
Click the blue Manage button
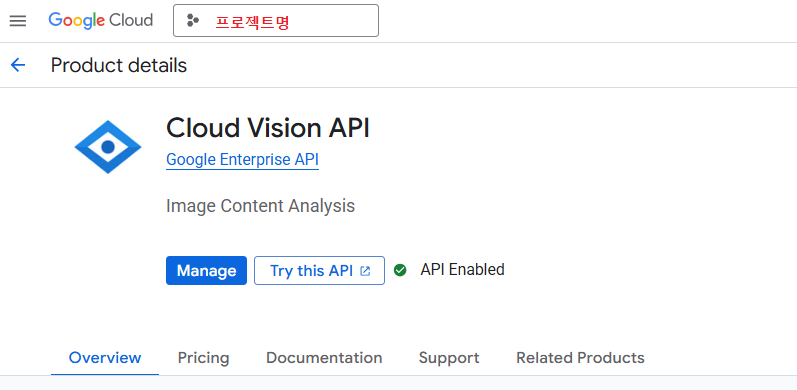(206, 271)
